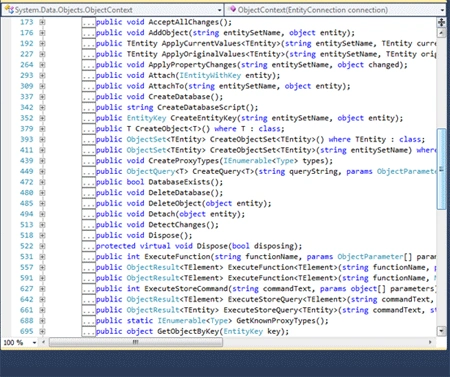Click the vertical scrollbar thumb
Viewport: 450px width, 377px height.
coord(441,169)
